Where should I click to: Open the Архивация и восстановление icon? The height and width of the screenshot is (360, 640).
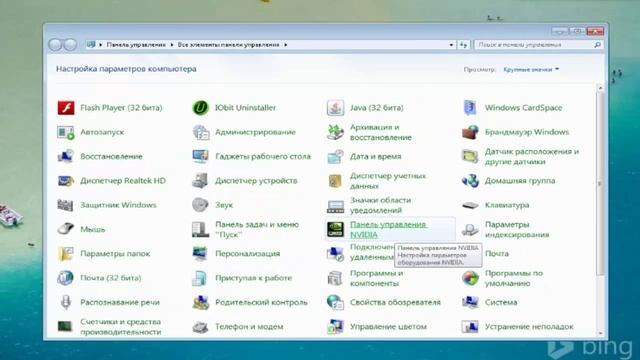(335, 132)
